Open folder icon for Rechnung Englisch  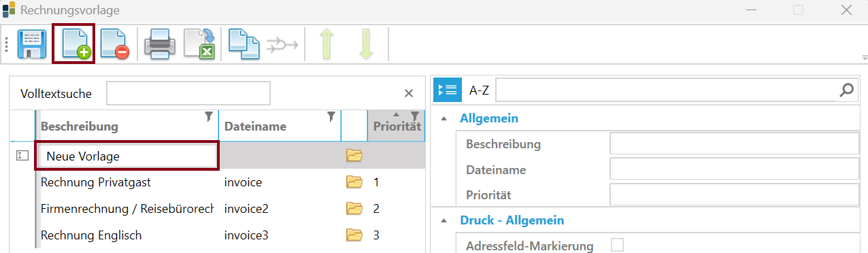[x=354, y=235]
